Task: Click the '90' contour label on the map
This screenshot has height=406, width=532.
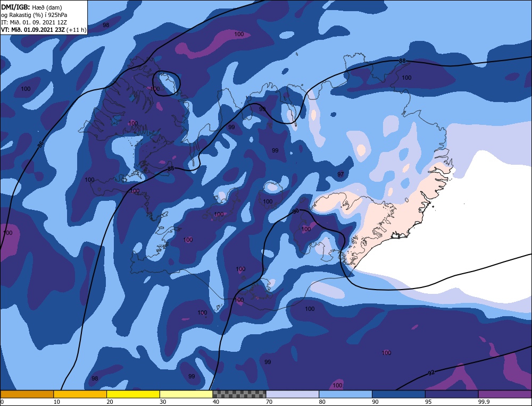Action: point(295,211)
